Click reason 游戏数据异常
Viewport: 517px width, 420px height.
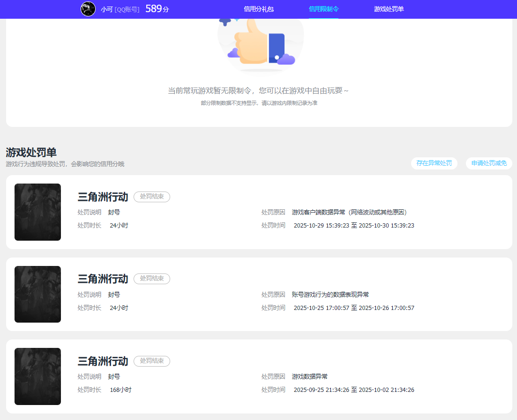310,377
